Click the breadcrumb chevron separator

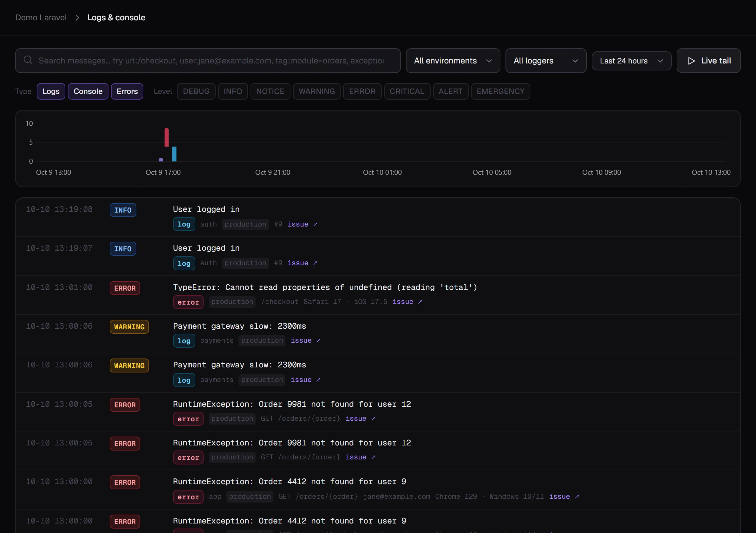pyautogui.click(x=77, y=18)
